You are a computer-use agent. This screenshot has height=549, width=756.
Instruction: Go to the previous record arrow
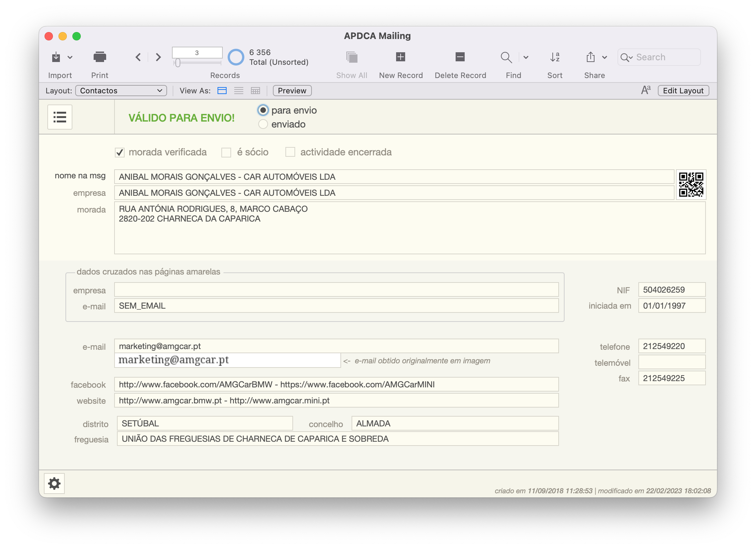[x=138, y=57]
